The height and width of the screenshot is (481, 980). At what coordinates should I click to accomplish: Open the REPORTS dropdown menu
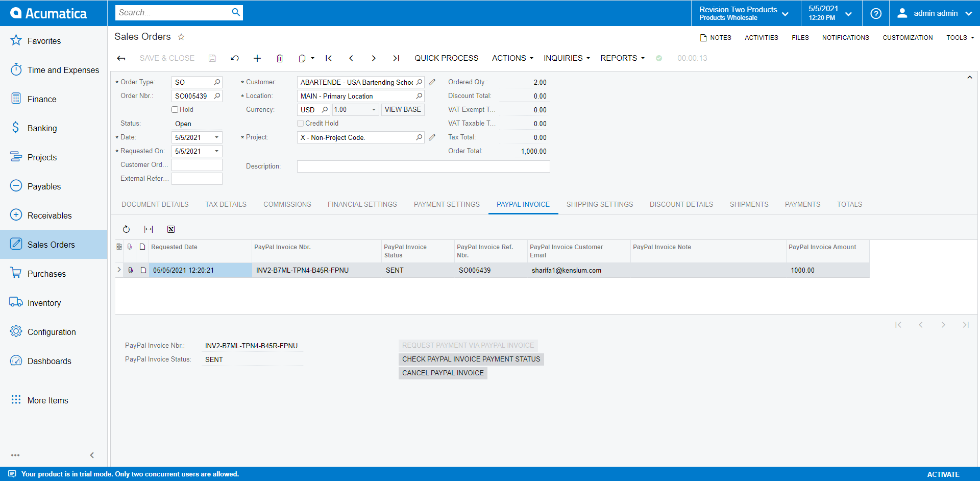(622, 58)
